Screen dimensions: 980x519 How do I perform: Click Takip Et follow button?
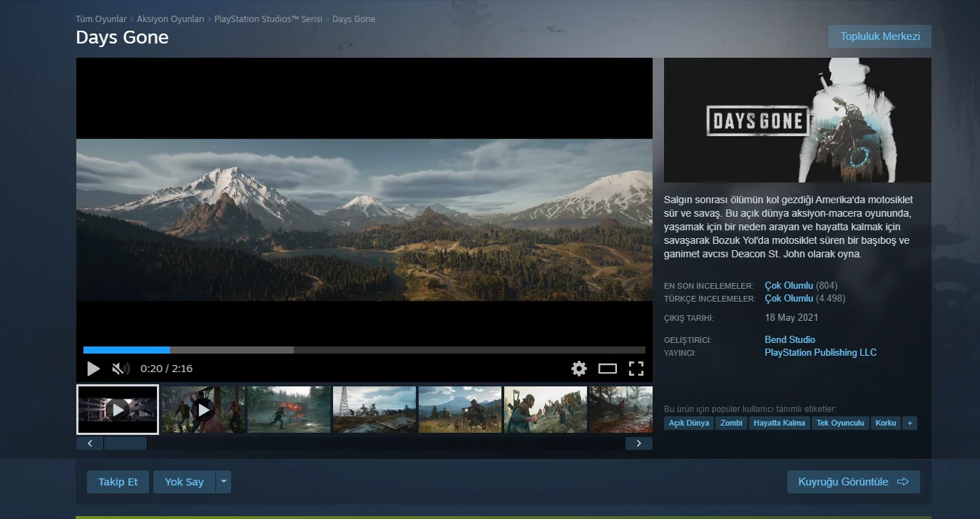[118, 482]
